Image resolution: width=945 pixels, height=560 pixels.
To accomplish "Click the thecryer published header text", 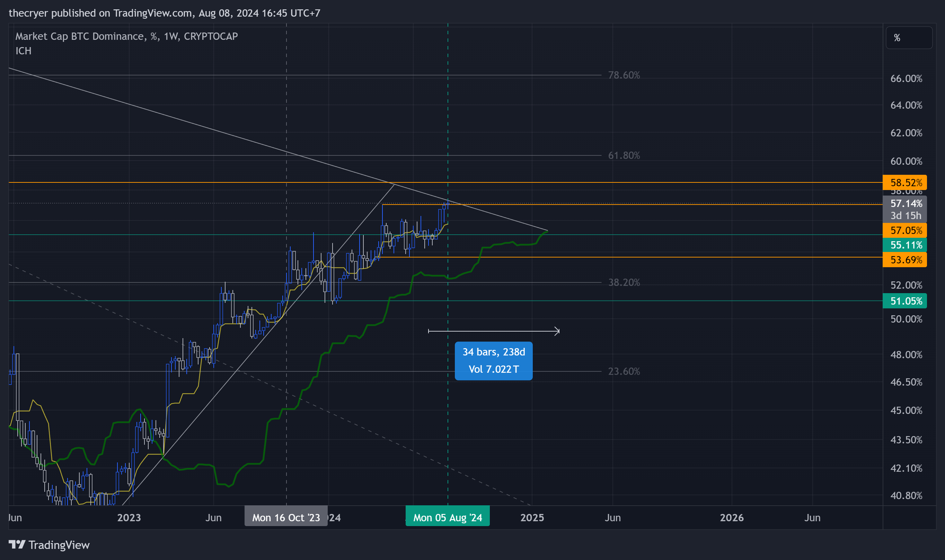I will point(164,13).
